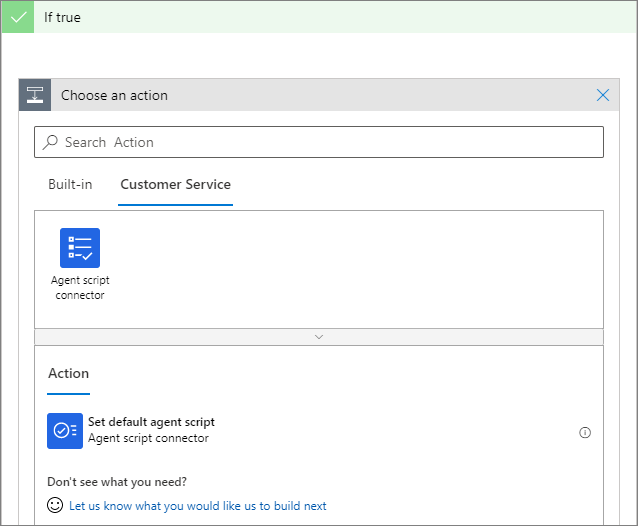Image resolution: width=638 pixels, height=526 pixels.
Task: Switch to the Built-in tab
Action: point(70,184)
